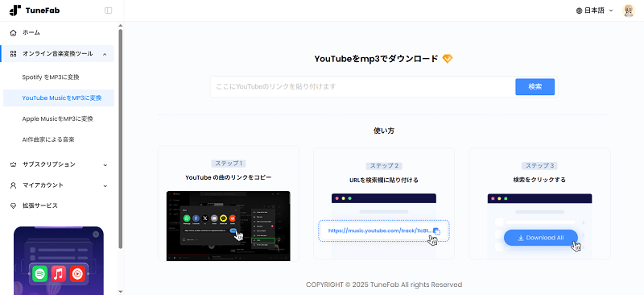Click the TuneFab logo icon
The height and width of the screenshot is (295, 644).
pos(15,10)
